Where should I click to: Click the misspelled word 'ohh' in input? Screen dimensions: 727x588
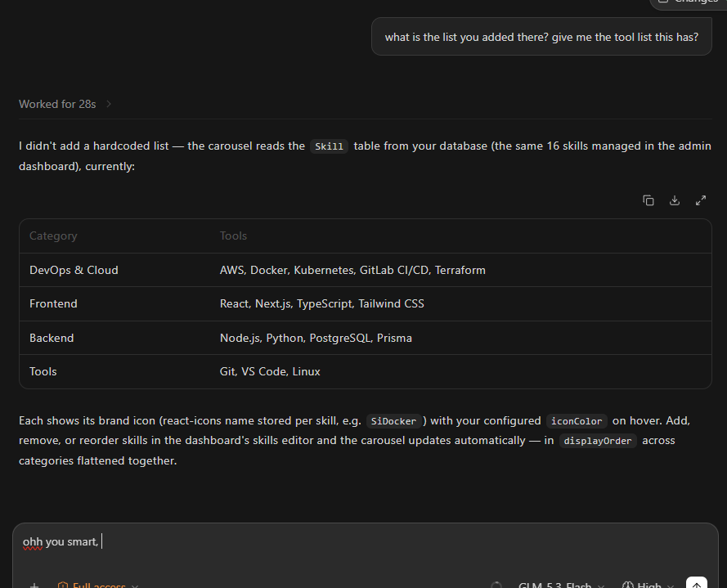[x=33, y=541]
